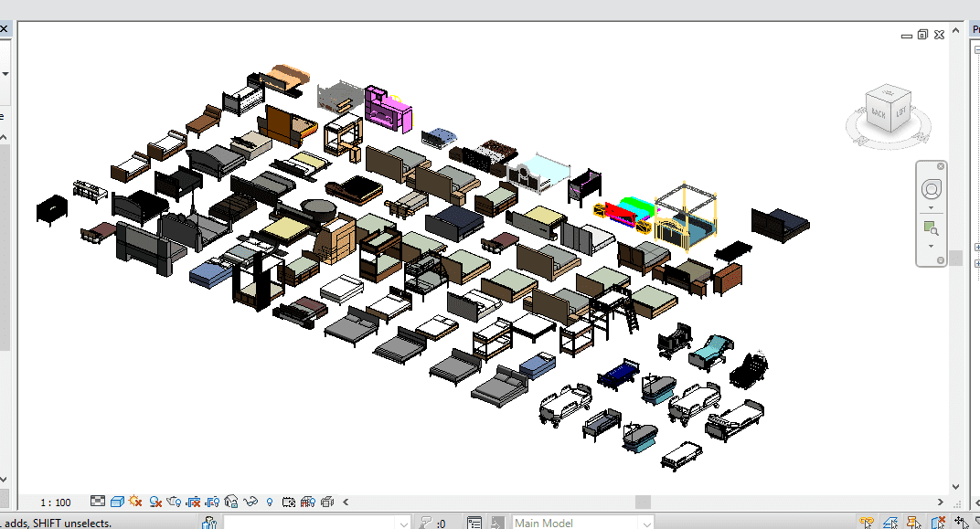
Task: Click the Select Links icon in status bar
Action: tap(866, 523)
